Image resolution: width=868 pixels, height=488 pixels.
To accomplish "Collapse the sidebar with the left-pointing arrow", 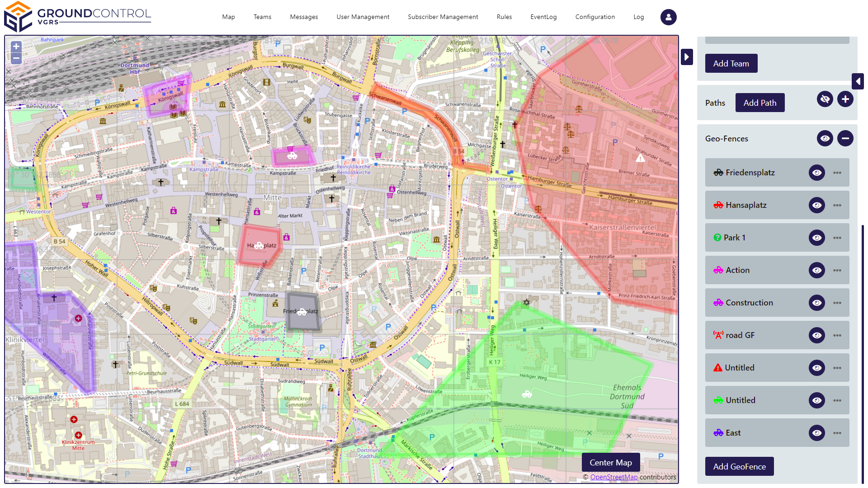I will pyautogui.click(x=858, y=81).
